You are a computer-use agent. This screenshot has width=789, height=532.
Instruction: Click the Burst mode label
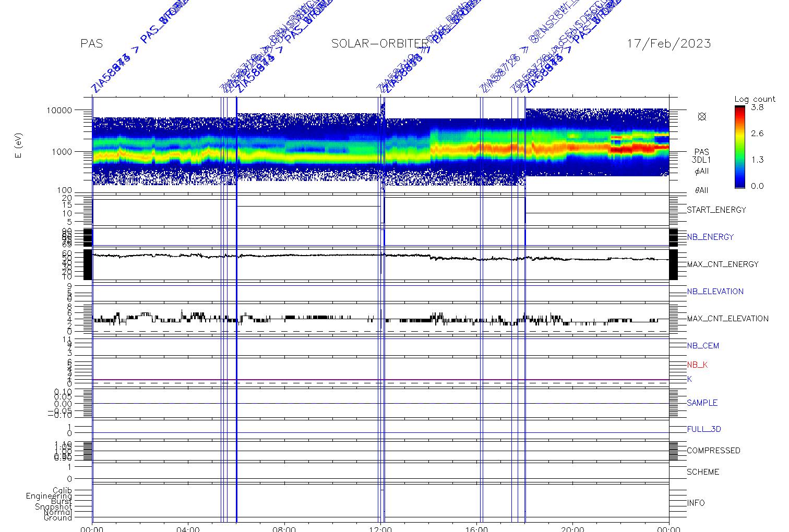[x=62, y=501]
